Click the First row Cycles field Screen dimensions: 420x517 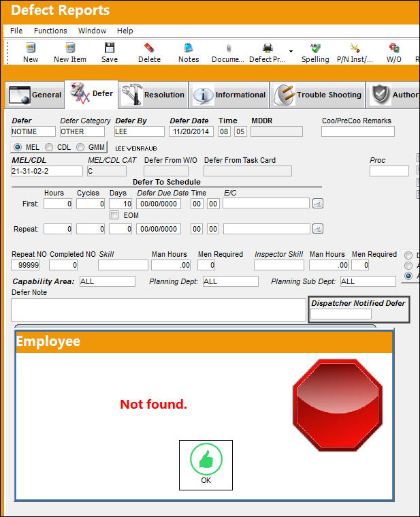(91, 204)
